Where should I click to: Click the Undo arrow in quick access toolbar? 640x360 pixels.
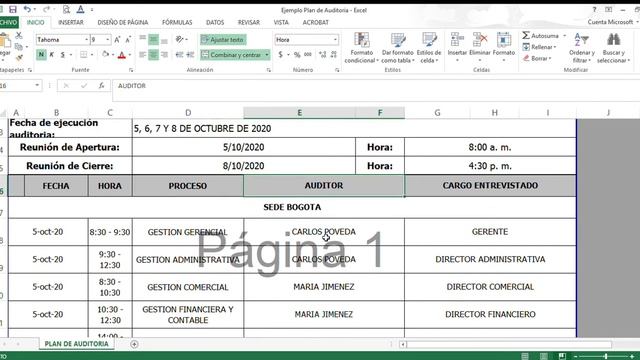(27, 9)
